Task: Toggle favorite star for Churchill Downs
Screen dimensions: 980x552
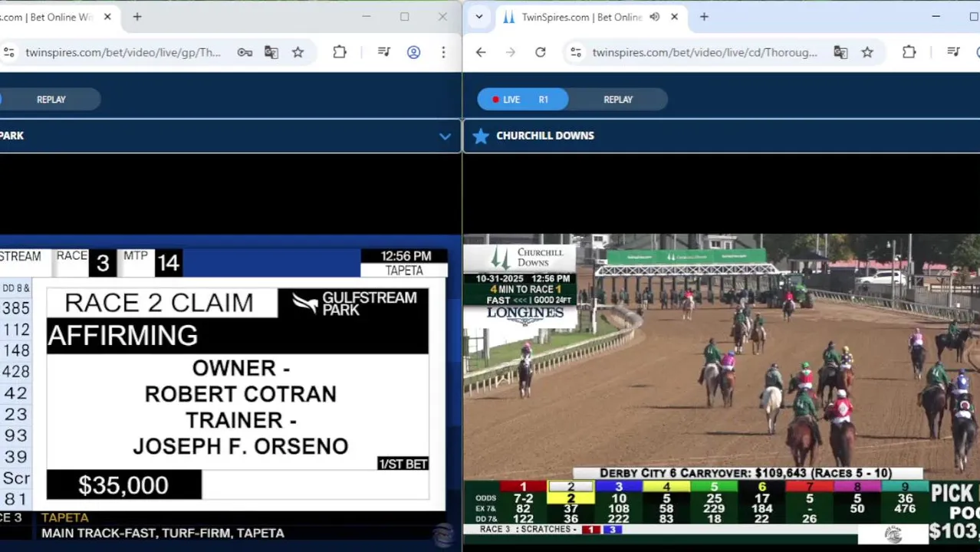Action: 481,136
